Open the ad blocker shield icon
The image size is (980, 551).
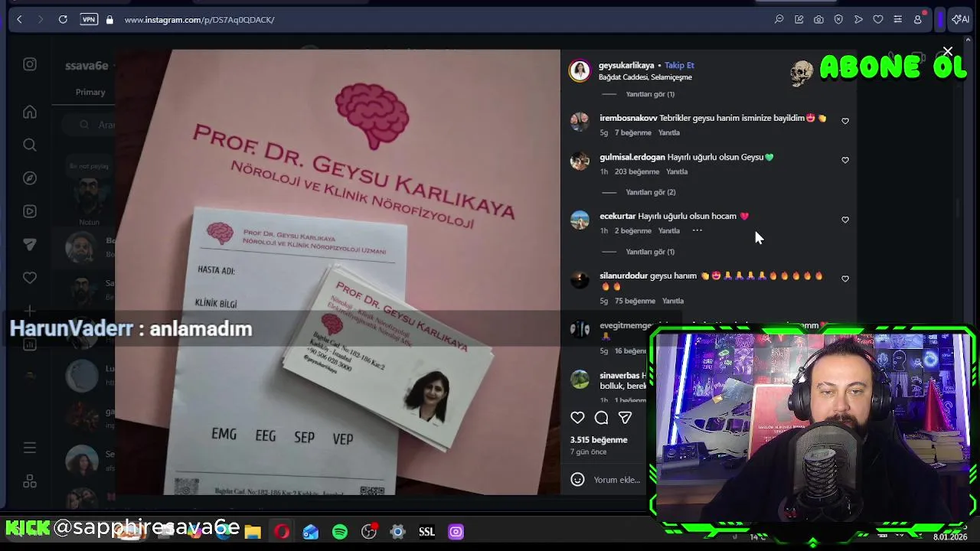pyautogui.click(x=838, y=19)
